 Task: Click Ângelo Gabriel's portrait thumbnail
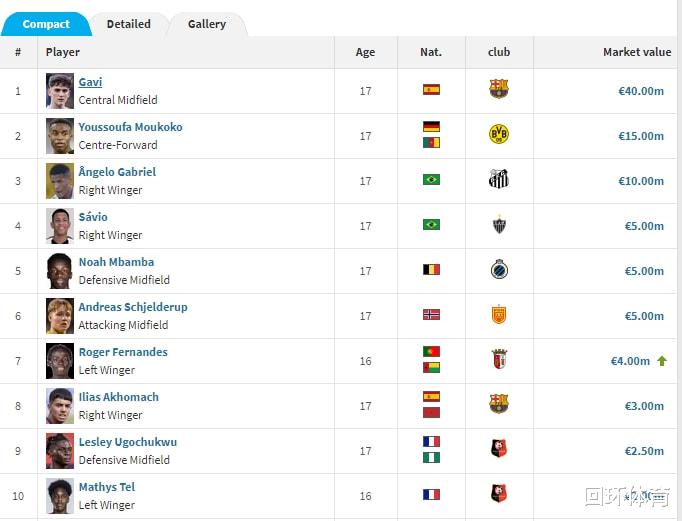point(60,181)
